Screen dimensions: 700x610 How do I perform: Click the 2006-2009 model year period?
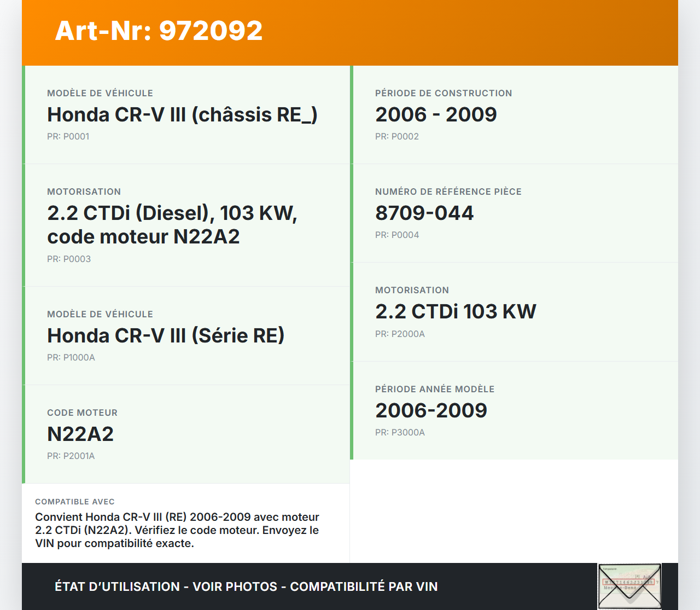pyautogui.click(x=431, y=411)
